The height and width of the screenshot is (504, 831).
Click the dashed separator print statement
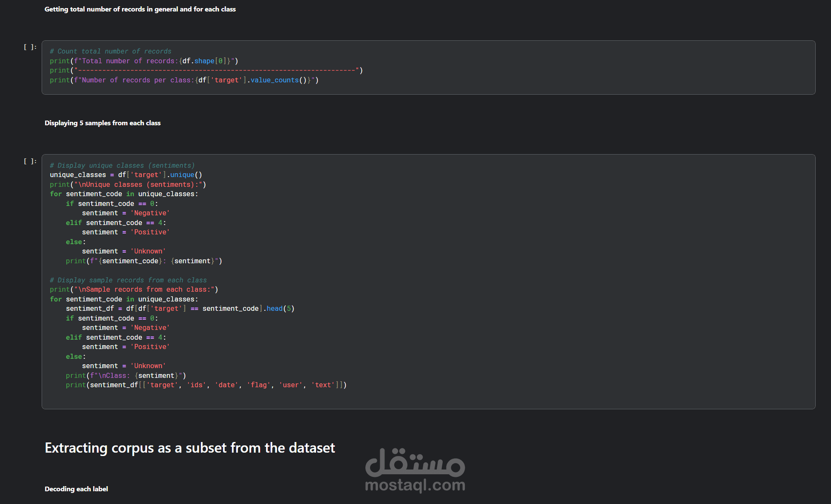(x=206, y=70)
